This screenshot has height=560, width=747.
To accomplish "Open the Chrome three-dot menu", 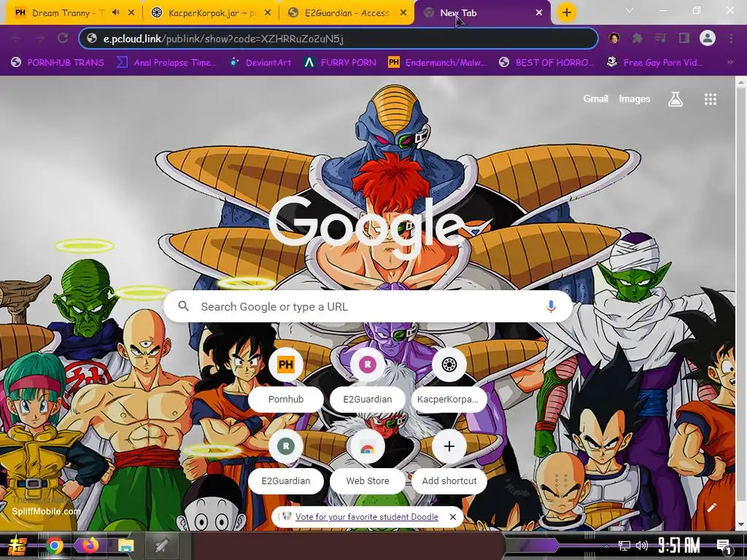I will point(731,38).
